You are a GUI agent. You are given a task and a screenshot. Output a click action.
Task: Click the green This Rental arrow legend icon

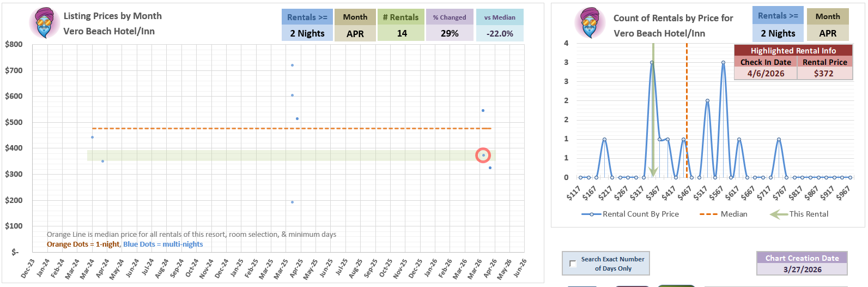[778, 214]
